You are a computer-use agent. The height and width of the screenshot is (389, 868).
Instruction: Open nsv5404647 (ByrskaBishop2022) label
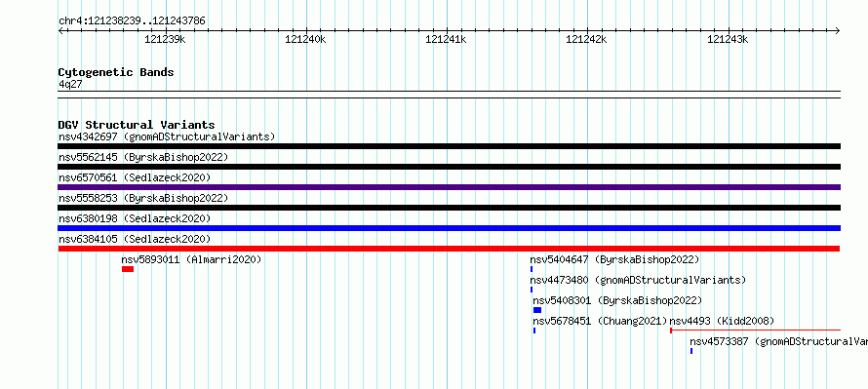(x=614, y=259)
